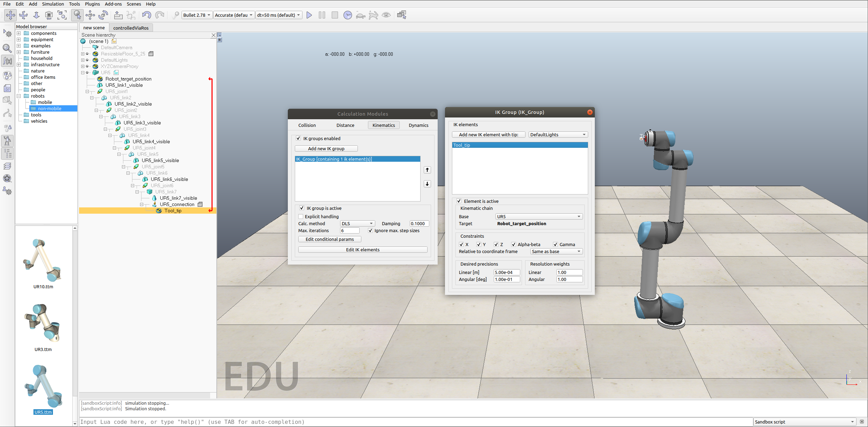868x427 pixels.
Task: Open the calculation modules f(x) sidebar icon
Action: 7,61
